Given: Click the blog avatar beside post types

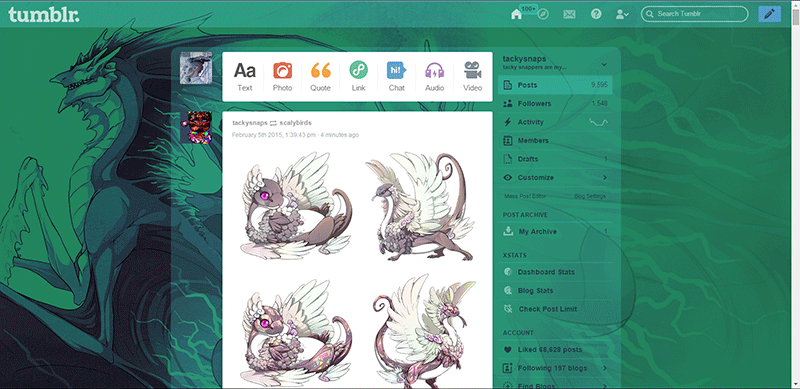Looking at the screenshot, I should point(196,68).
